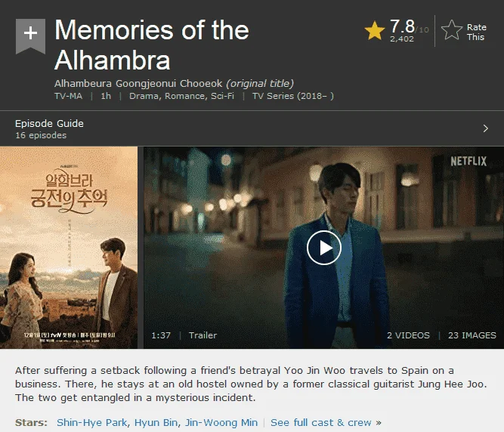Click the empty Rate This star
Image resolution: width=504 pixels, height=432 pixels.
(x=452, y=30)
